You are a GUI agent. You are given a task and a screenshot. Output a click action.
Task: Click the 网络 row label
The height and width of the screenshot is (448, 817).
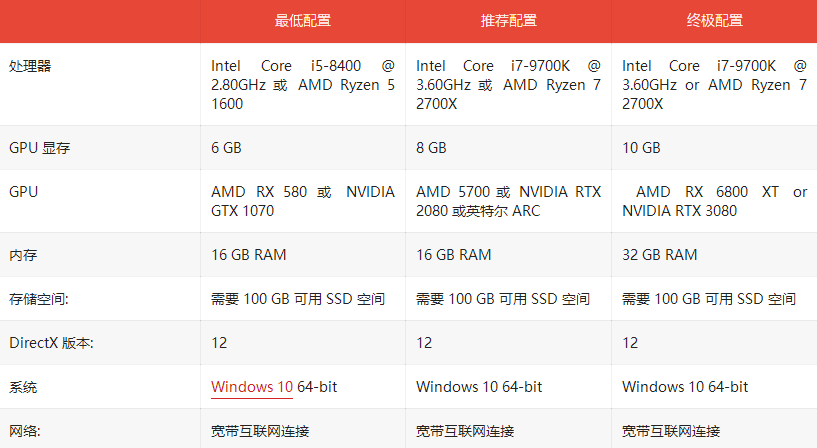[x=24, y=431]
